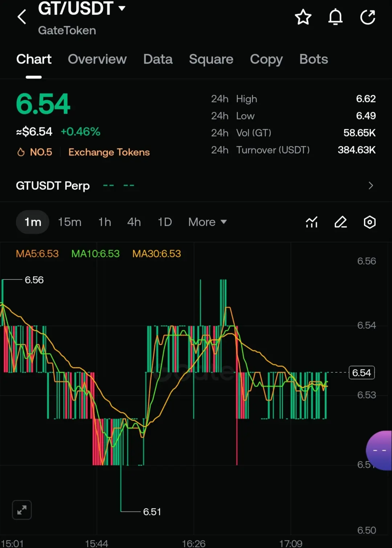This screenshot has width=392, height=548.
Task: Tap the 6.56 high price marker
Action: coord(34,280)
